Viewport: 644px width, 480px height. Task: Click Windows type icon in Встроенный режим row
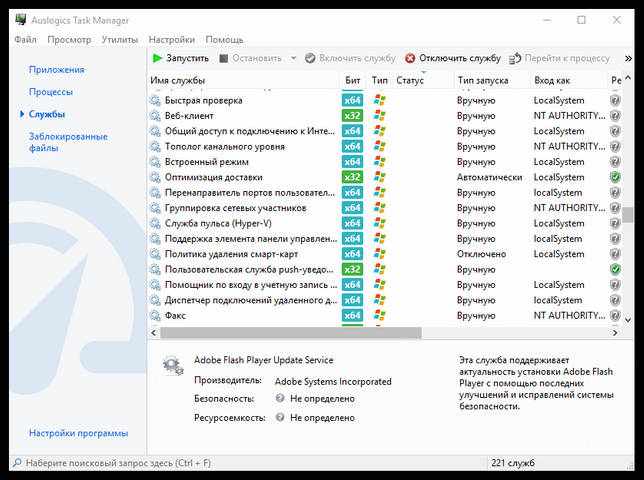pyautogui.click(x=380, y=162)
